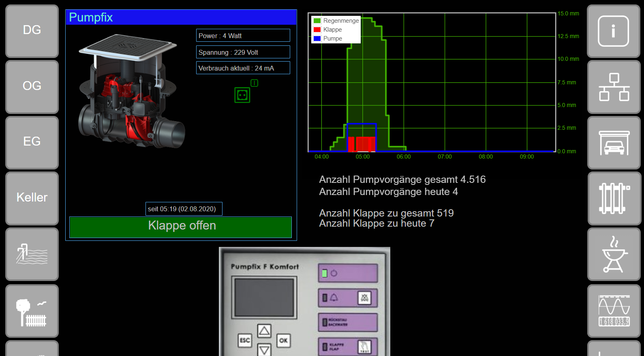
Task: Click Anzahl Klappe zu gesamt 519 text
Action: pyautogui.click(x=386, y=213)
